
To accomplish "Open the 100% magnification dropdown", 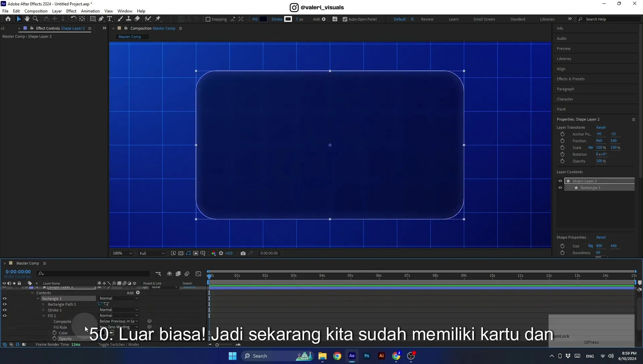I will [x=123, y=253].
